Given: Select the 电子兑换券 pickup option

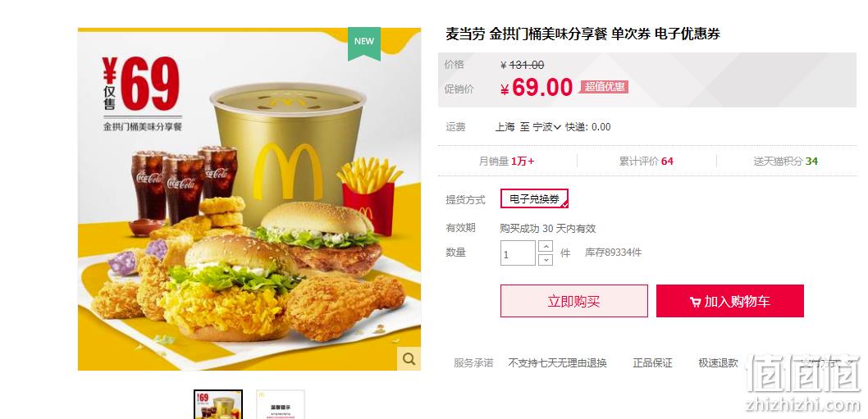Looking at the screenshot, I should (x=534, y=198).
